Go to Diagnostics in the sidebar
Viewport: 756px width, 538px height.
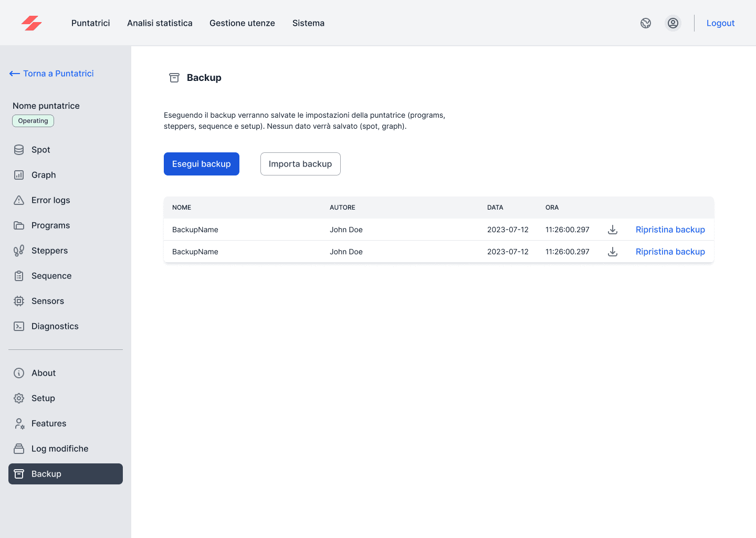[x=55, y=326]
